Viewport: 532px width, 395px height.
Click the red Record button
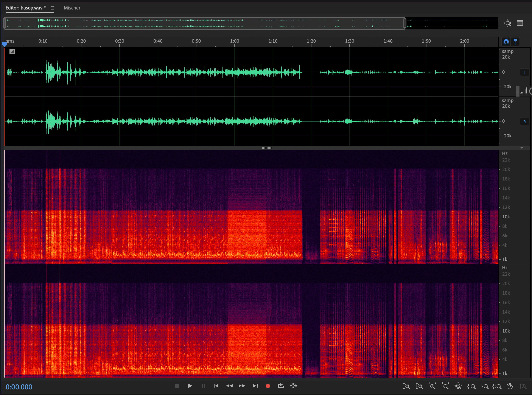(268, 386)
